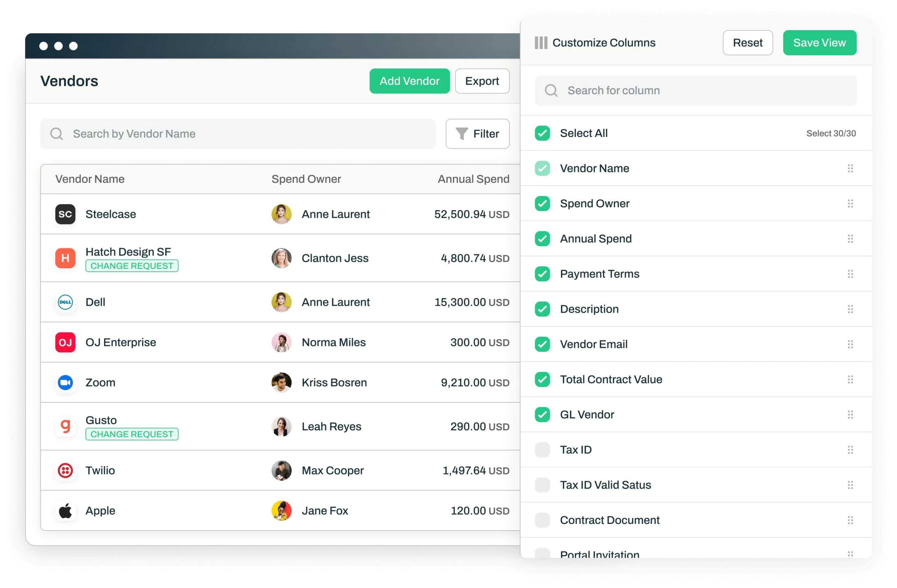Image resolution: width=897 pixels, height=588 pixels.
Task: Click Jane Fox's avatar photo
Action: [281, 511]
